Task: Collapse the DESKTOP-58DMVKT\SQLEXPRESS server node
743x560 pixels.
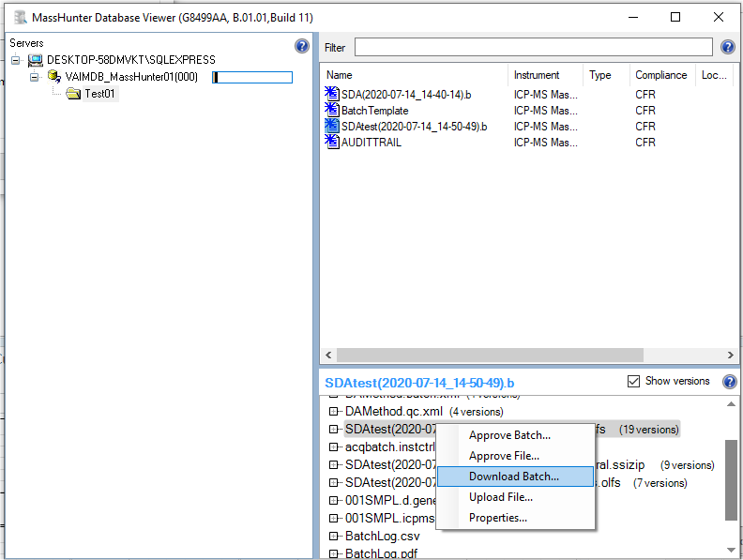Action: [x=16, y=60]
